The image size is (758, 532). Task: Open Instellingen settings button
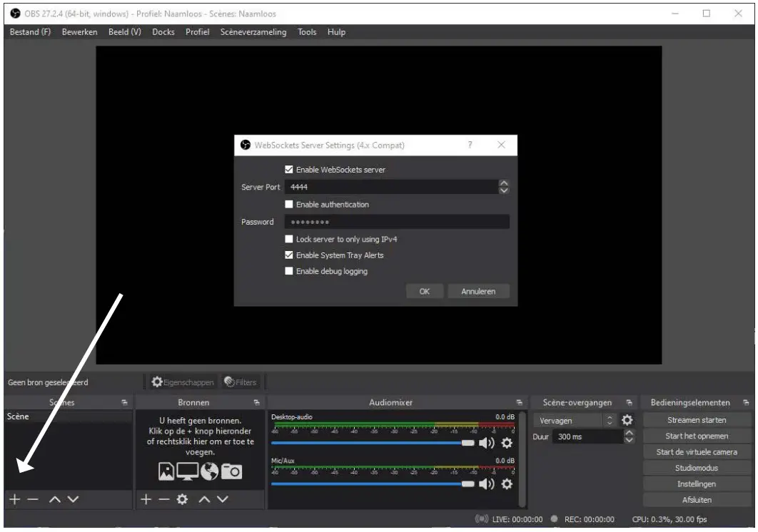point(697,484)
